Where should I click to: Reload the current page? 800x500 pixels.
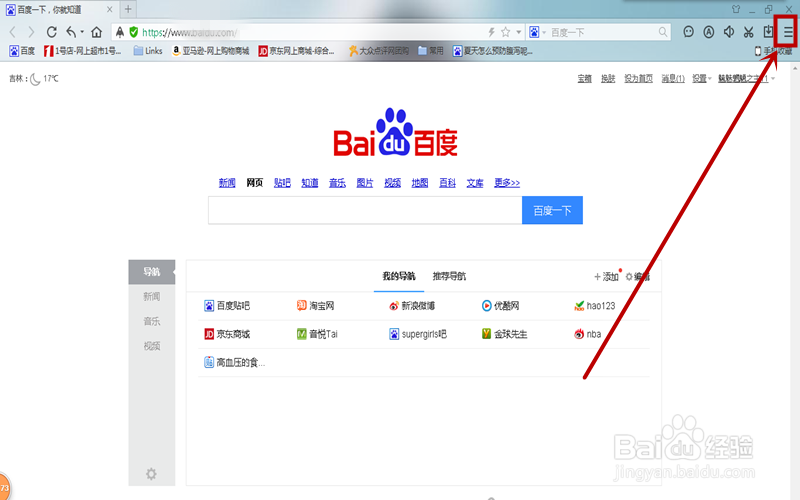click(52, 32)
